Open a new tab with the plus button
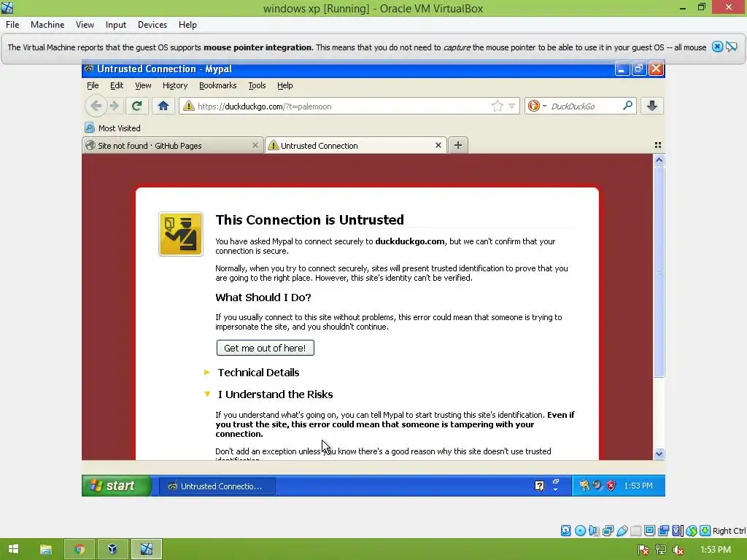Viewport: 747px width, 560px height. pyautogui.click(x=458, y=145)
